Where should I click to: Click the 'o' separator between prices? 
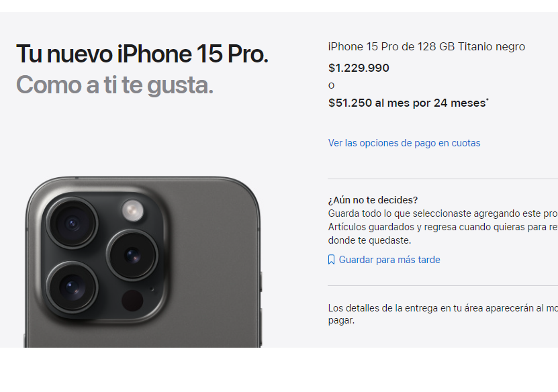[331, 85]
